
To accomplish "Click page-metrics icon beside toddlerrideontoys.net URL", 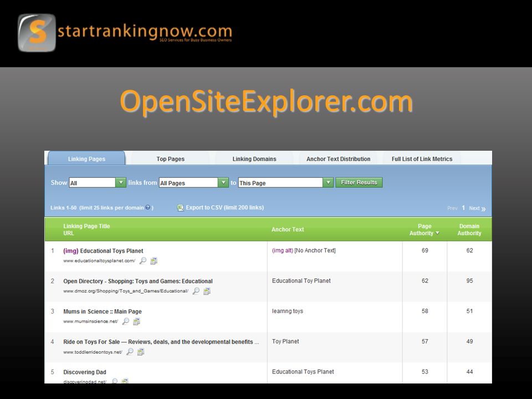I will pyautogui.click(x=140, y=351).
